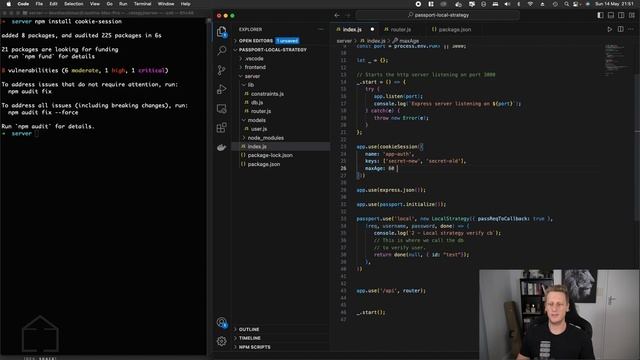Click the date and time in menu bar
Image resolution: width=640 pixels, height=360 pixels.
614,4
